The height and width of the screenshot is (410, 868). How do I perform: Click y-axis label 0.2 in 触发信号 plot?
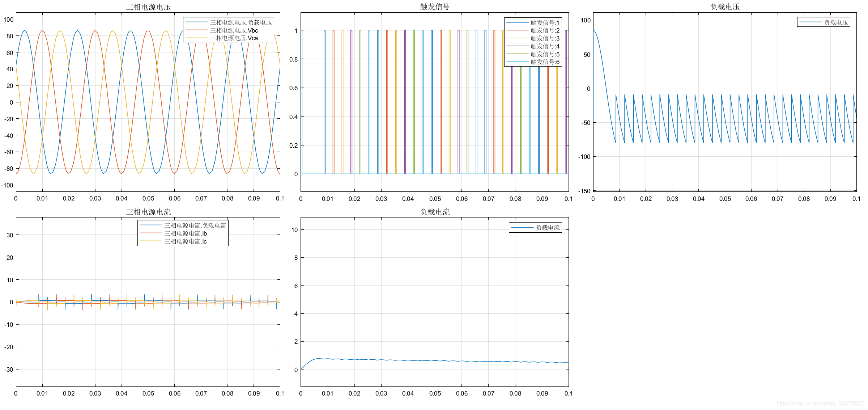click(294, 145)
